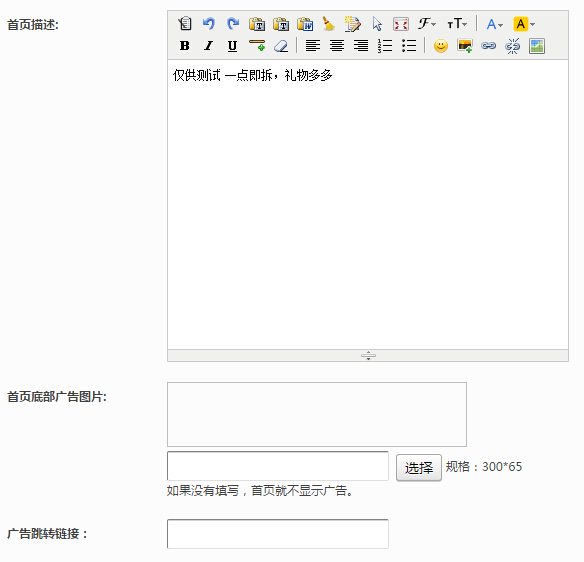Open the yellow highlight color picker

[524, 24]
